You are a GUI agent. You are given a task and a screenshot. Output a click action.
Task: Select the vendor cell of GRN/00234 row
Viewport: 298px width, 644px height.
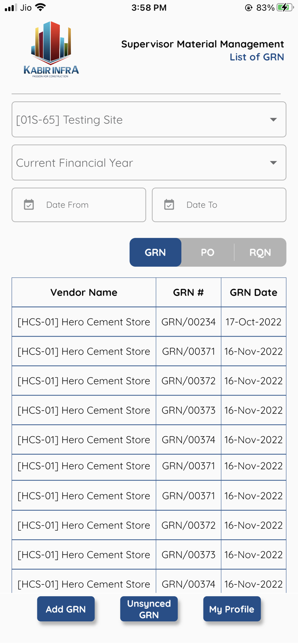pos(84,322)
